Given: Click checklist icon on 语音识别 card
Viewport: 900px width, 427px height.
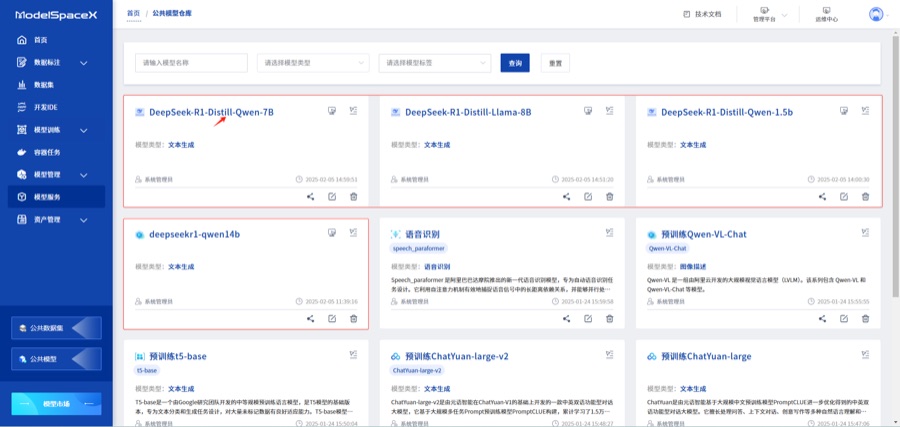Looking at the screenshot, I should point(610,232).
